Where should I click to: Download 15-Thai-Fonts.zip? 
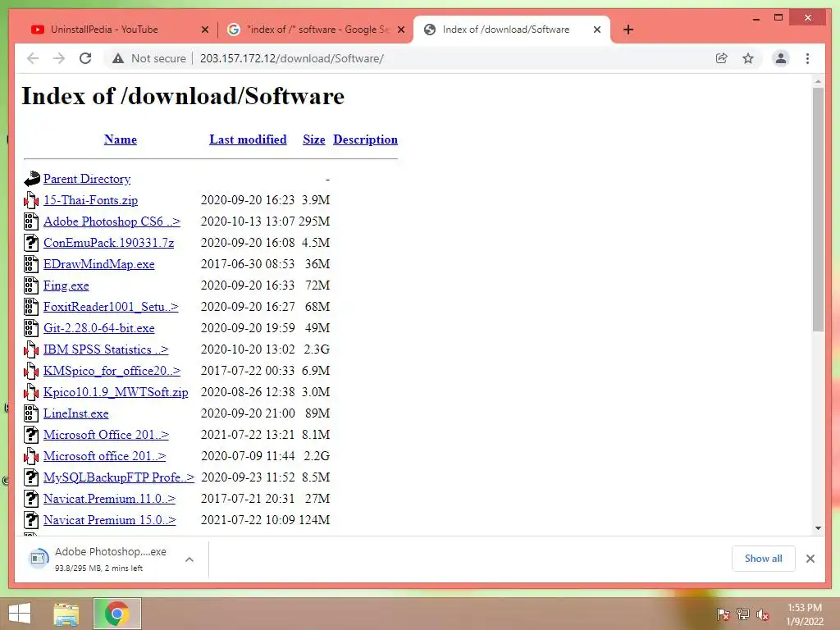point(90,200)
